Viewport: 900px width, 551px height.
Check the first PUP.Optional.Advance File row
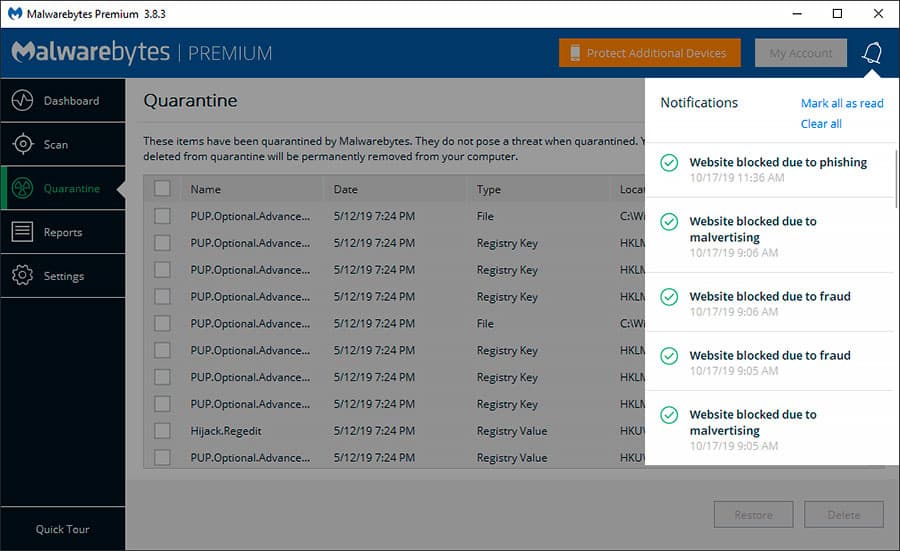point(162,216)
